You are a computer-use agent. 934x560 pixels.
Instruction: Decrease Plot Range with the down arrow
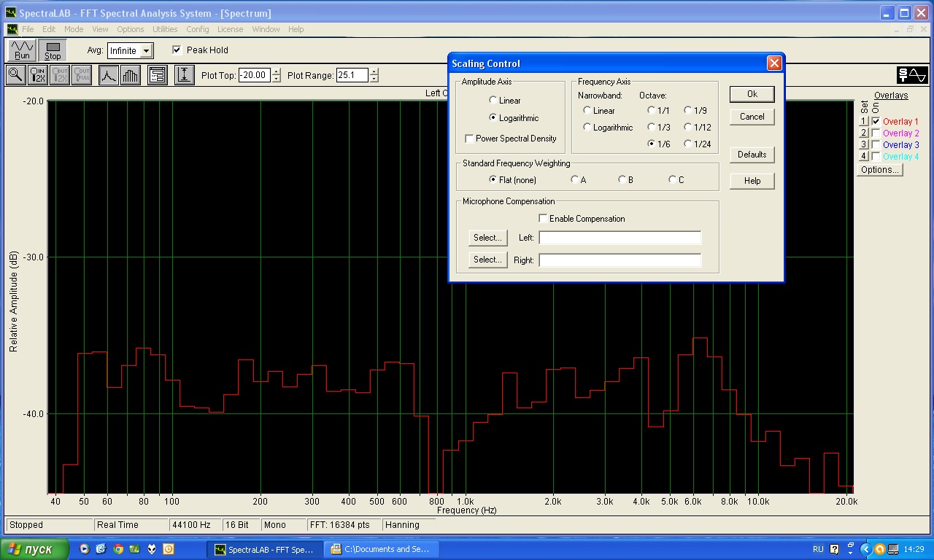[x=374, y=79]
